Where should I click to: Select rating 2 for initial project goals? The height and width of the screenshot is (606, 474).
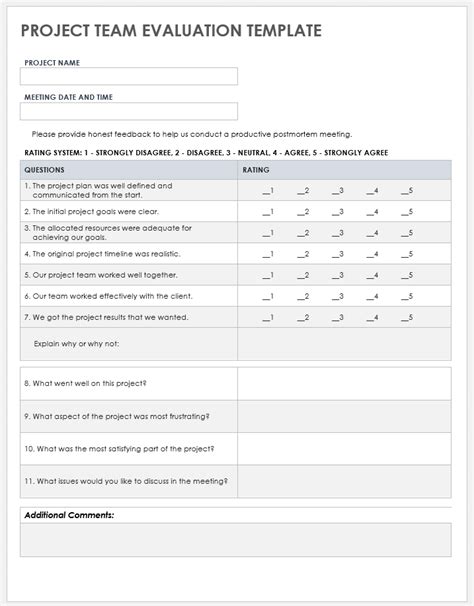303,212
